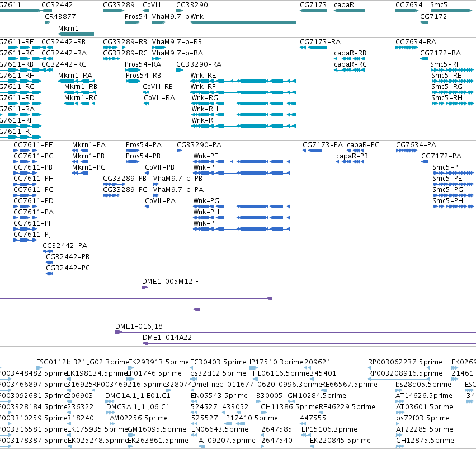Select the CR43877 gene label
The image size is (476, 449).
tap(60, 16)
